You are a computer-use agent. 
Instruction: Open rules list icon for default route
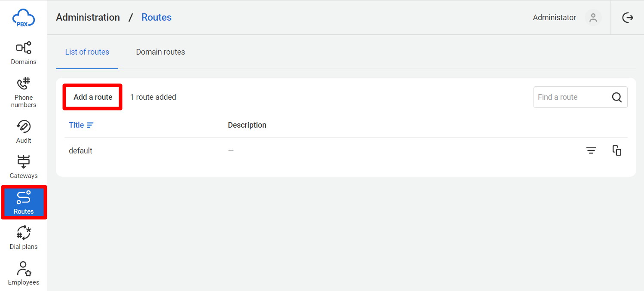[x=591, y=150]
